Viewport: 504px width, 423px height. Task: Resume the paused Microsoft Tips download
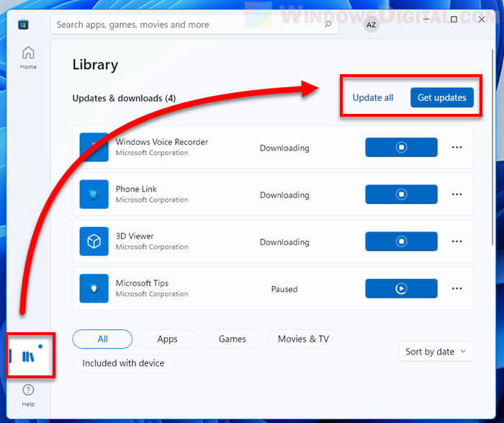(401, 288)
